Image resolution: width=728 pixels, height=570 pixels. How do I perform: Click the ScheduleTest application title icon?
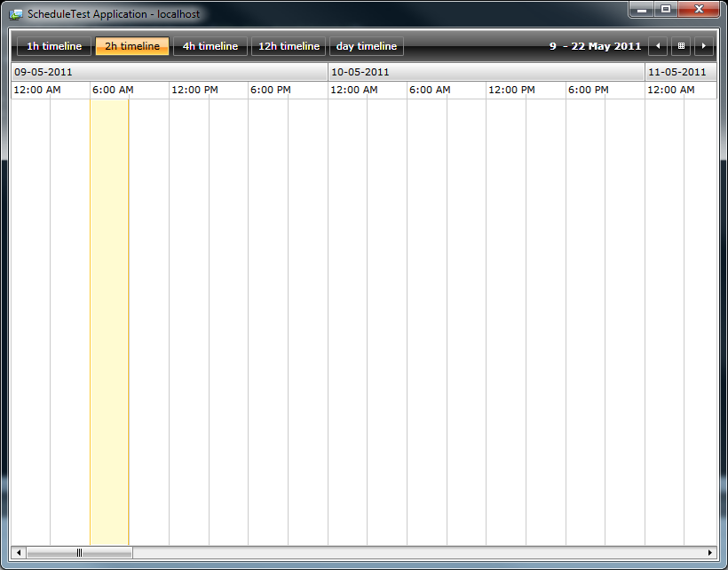pos(16,14)
